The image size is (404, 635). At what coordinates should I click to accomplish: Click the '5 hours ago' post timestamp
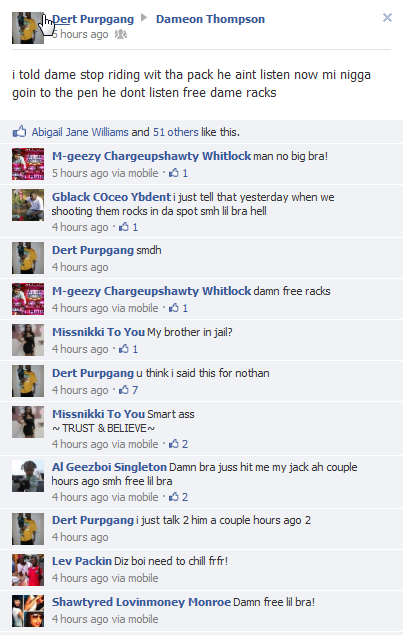tap(80, 34)
